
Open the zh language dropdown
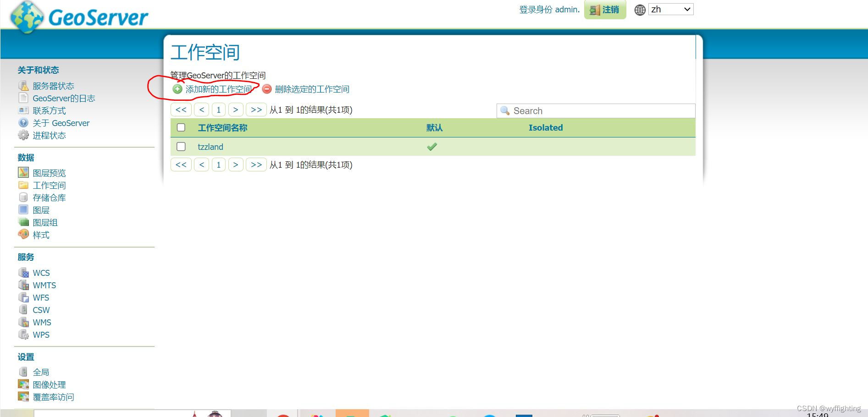tap(671, 10)
